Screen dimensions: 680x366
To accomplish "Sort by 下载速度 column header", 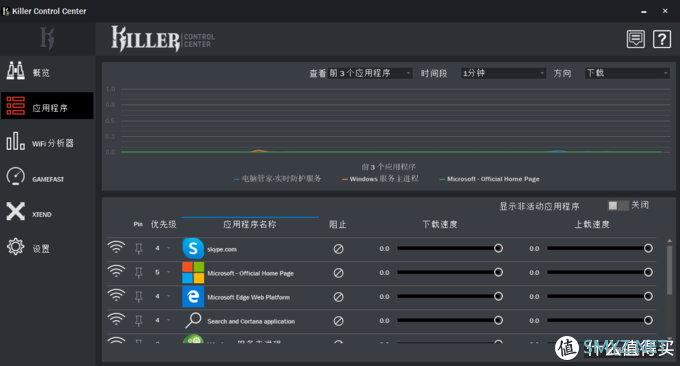I will tap(440, 225).
